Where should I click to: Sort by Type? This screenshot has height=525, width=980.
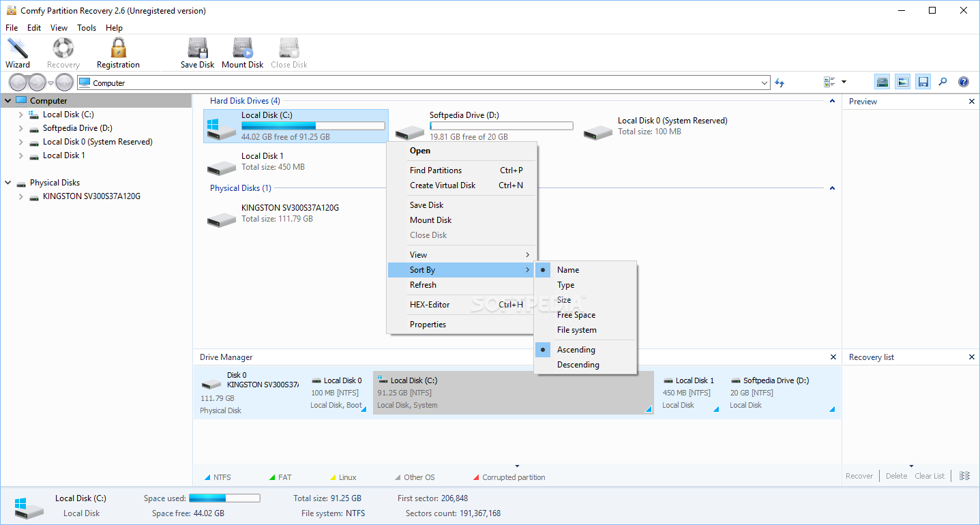(x=586, y=285)
